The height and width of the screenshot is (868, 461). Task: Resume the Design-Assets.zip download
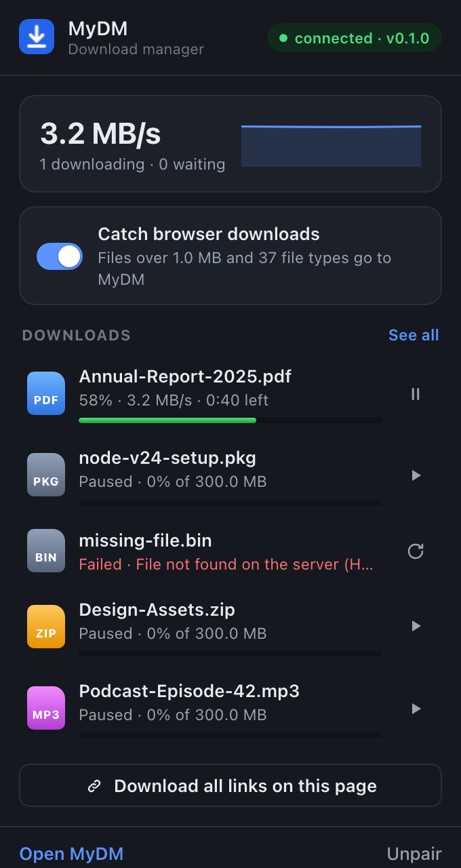tap(416, 626)
